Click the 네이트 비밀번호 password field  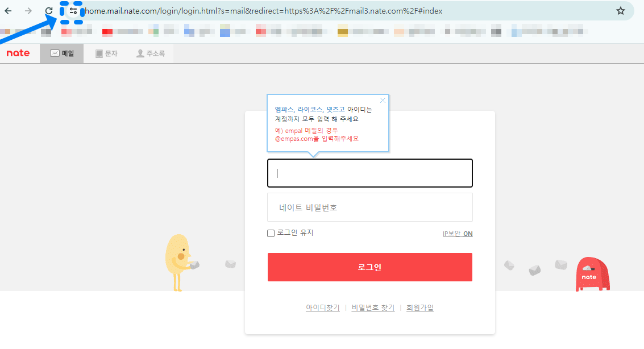pyautogui.click(x=369, y=207)
